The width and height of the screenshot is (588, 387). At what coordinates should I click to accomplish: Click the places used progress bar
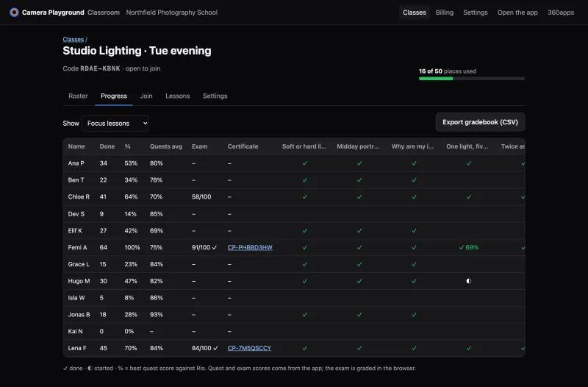click(472, 79)
